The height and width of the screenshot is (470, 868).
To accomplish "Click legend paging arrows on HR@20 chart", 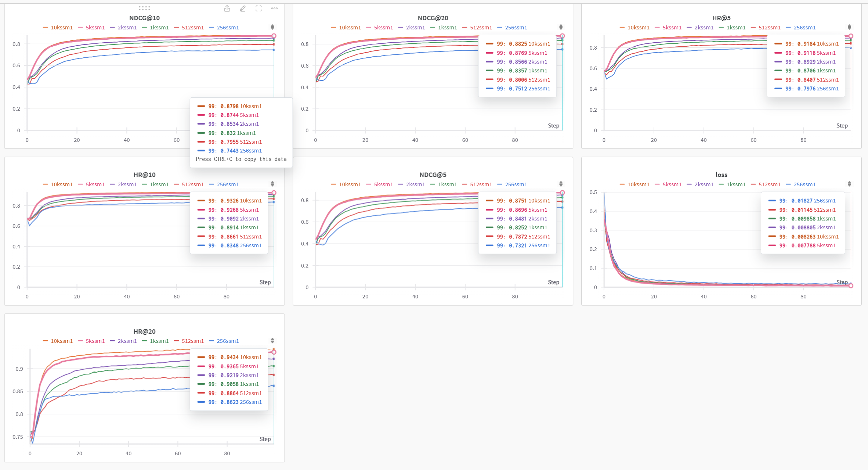I will [272, 341].
